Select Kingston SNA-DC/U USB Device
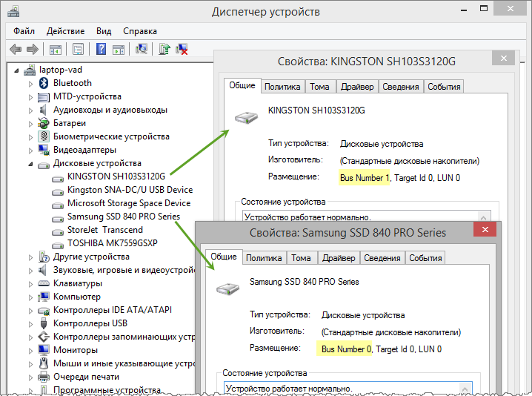The width and height of the screenshot is (532, 396). coord(130,190)
